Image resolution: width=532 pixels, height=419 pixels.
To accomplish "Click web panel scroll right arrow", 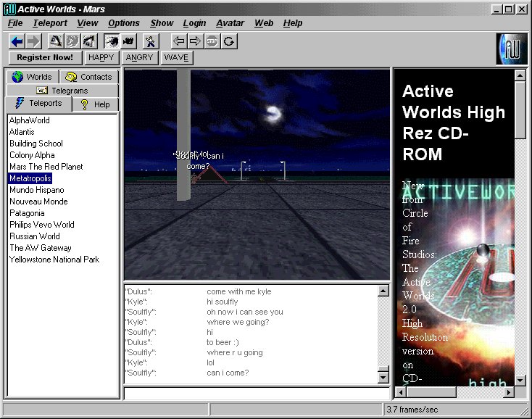I will pyautogui.click(x=509, y=392).
